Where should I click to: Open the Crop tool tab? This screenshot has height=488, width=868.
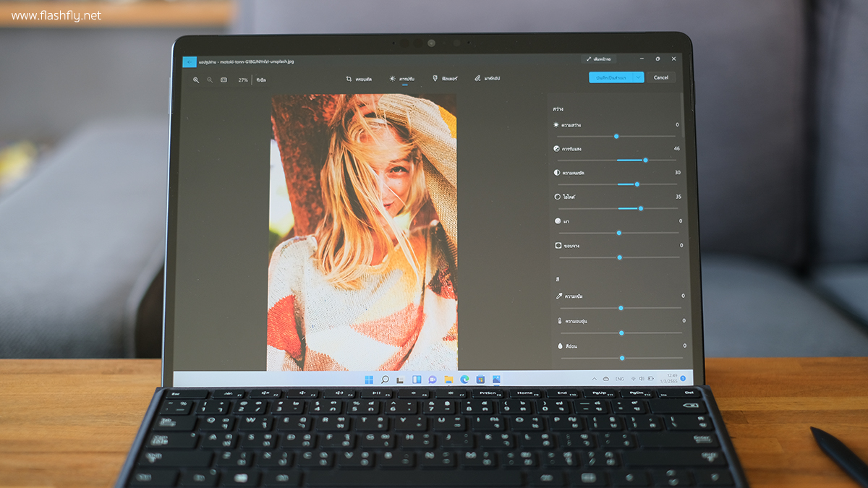point(359,78)
